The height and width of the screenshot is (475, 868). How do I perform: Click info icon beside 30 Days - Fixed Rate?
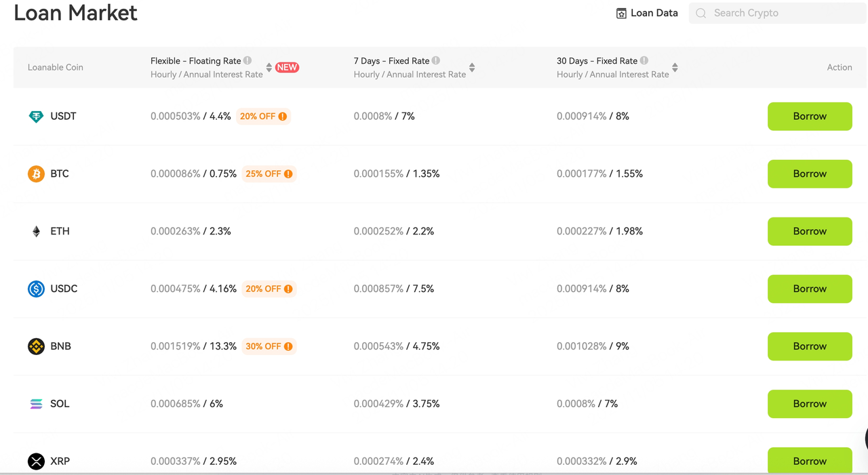644,60
